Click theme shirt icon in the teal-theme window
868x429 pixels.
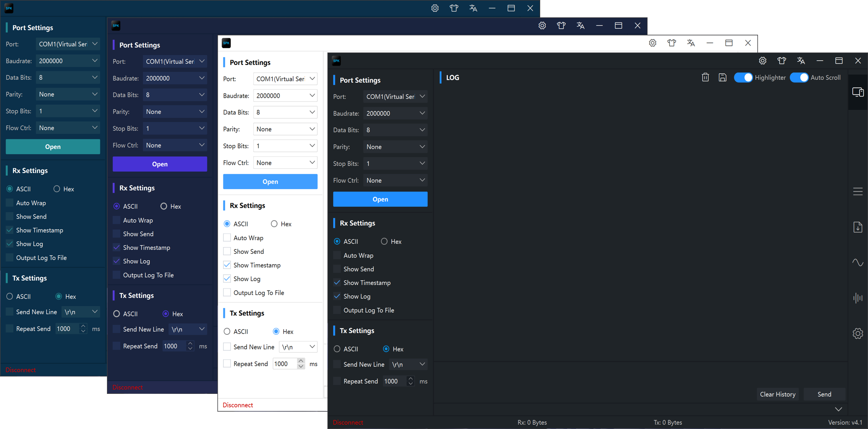tap(454, 8)
